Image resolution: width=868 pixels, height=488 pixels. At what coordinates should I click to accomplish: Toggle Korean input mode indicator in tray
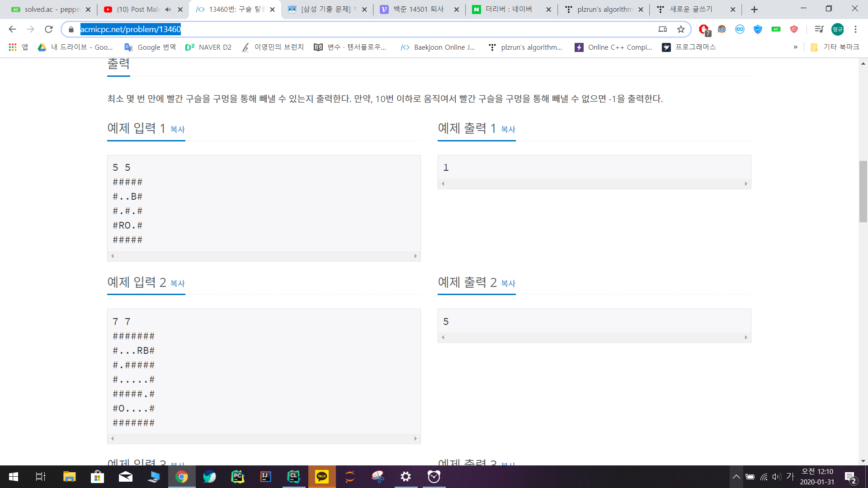(790, 476)
